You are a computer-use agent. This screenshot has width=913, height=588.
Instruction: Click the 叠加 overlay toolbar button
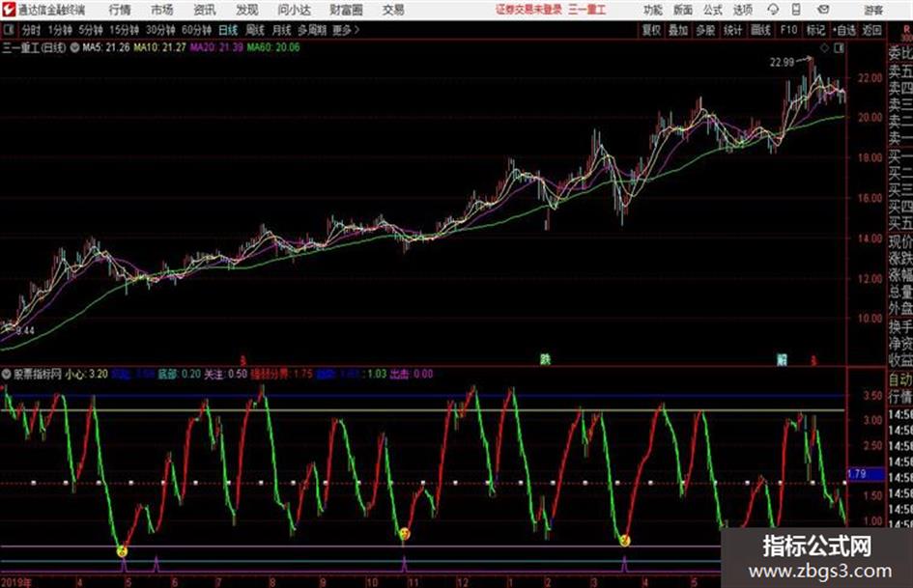point(678,30)
